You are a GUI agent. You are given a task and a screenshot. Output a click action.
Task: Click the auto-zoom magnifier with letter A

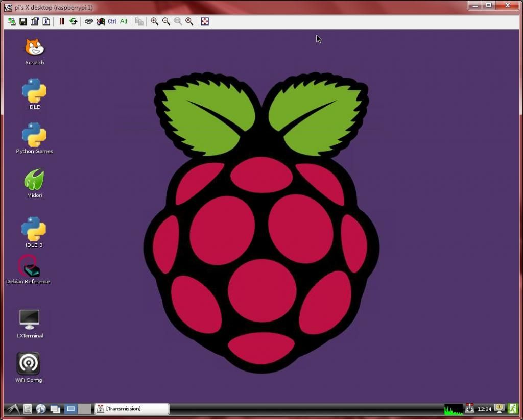tap(189, 21)
